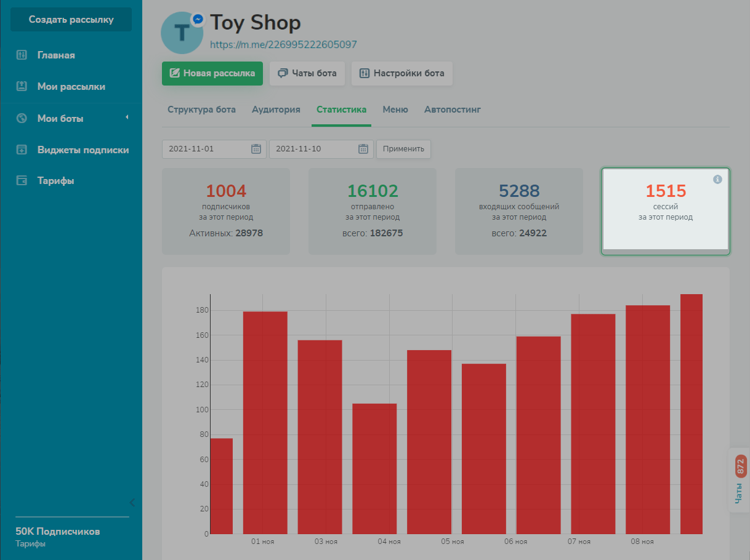Open the Чаты side tab
Screen dimensions: 750x560
(739, 480)
